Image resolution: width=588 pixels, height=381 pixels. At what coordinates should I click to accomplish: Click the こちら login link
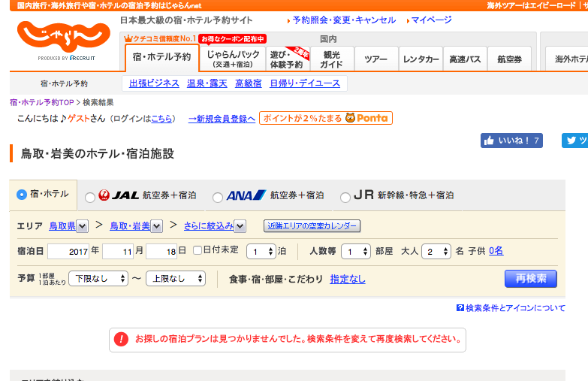click(x=161, y=119)
